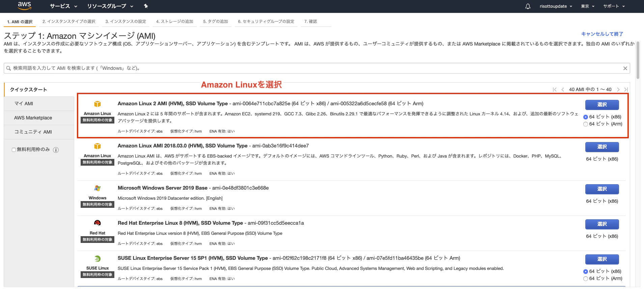This screenshot has height=305, width=644.
Task: Go to next page of AMI list
Action: 618,89
